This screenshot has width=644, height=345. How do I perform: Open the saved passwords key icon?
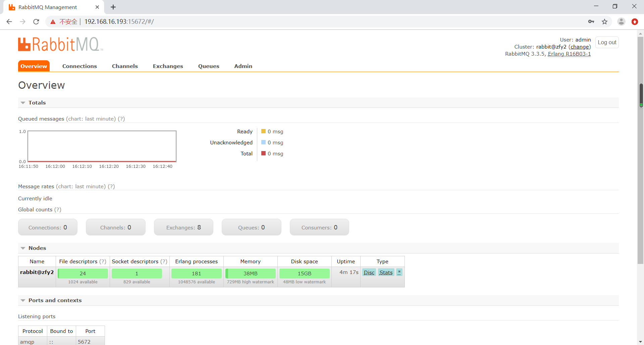click(591, 22)
